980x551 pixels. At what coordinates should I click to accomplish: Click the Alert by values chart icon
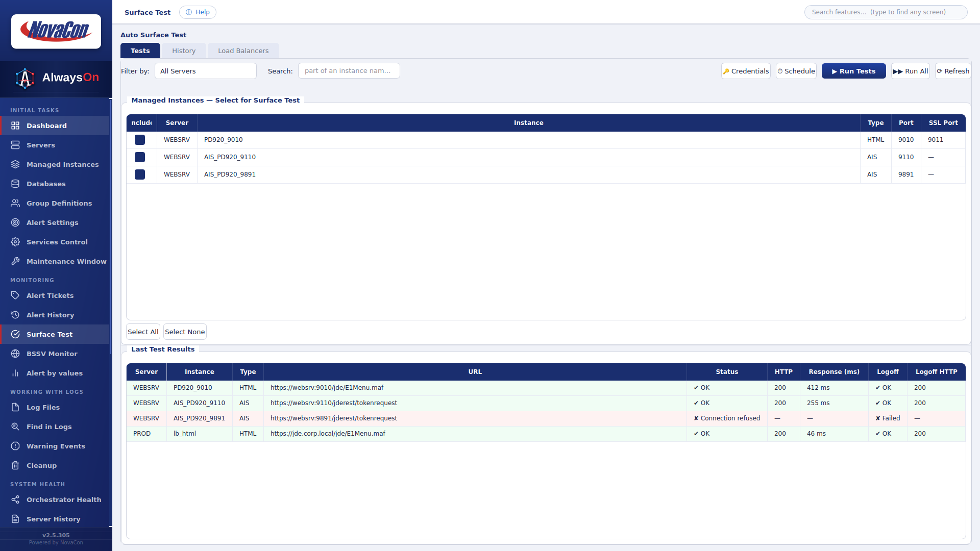point(15,373)
